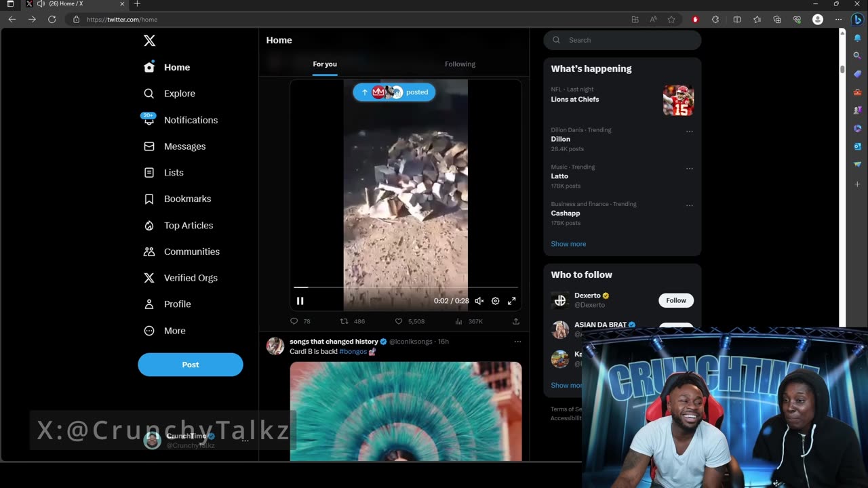Screen dimensions: 868x488
Task: Follow the Dexerto account
Action: [676, 300]
